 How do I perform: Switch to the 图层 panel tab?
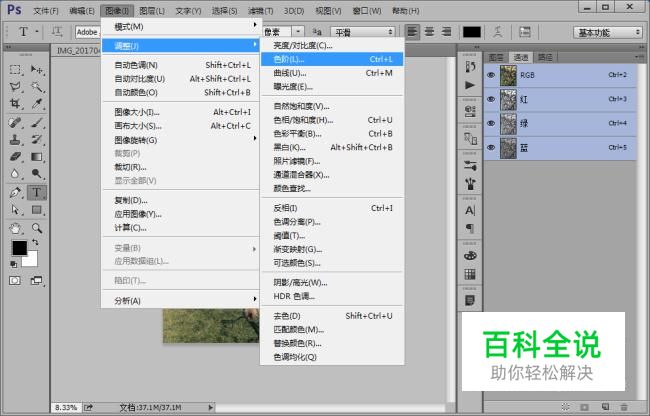[x=496, y=57]
